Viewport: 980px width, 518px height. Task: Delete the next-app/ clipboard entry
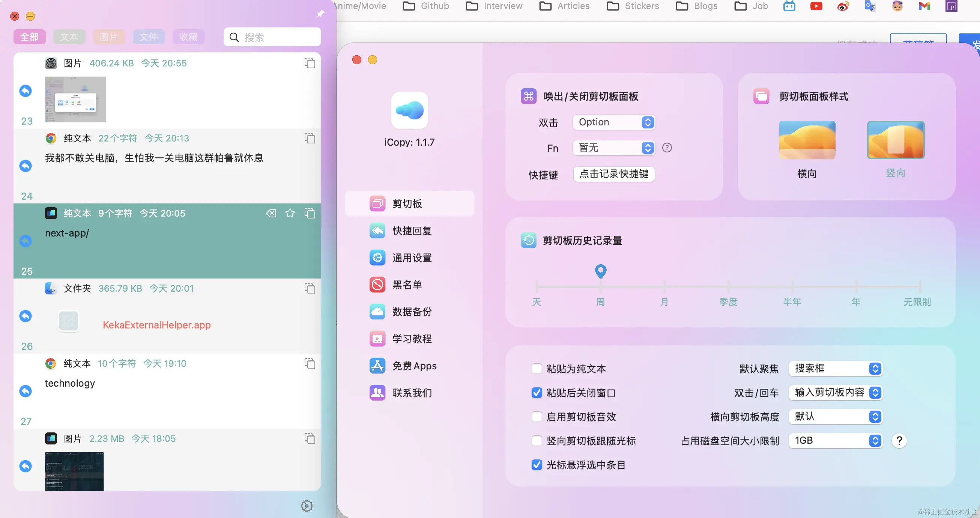[x=271, y=213]
